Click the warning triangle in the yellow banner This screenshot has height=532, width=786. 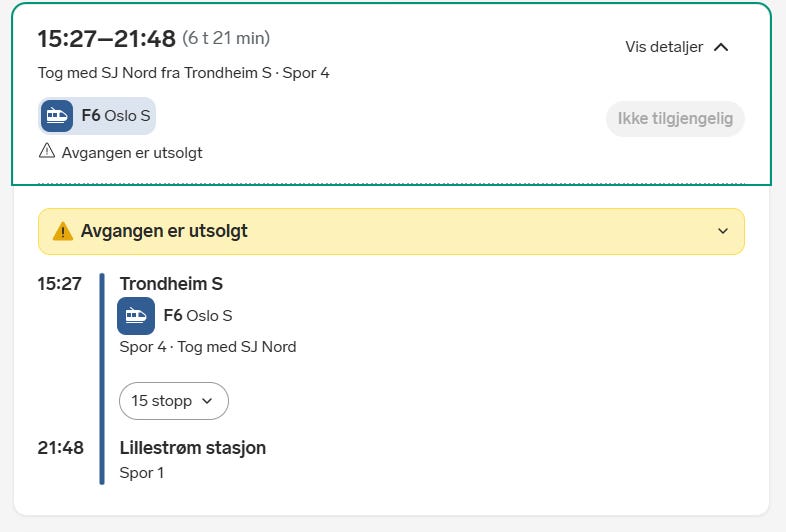pyautogui.click(x=63, y=231)
